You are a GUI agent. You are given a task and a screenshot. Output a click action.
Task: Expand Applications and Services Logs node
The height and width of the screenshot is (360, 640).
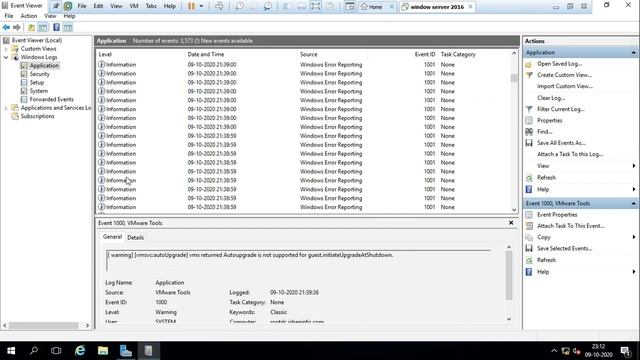pyautogui.click(x=6, y=108)
